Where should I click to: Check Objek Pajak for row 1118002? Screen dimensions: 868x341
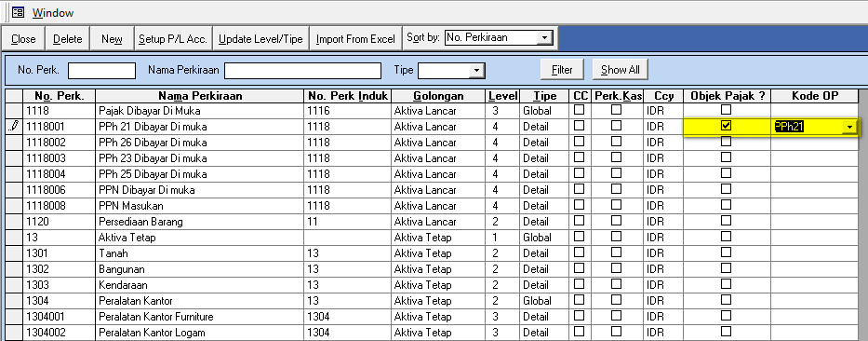tap(727, 142)
